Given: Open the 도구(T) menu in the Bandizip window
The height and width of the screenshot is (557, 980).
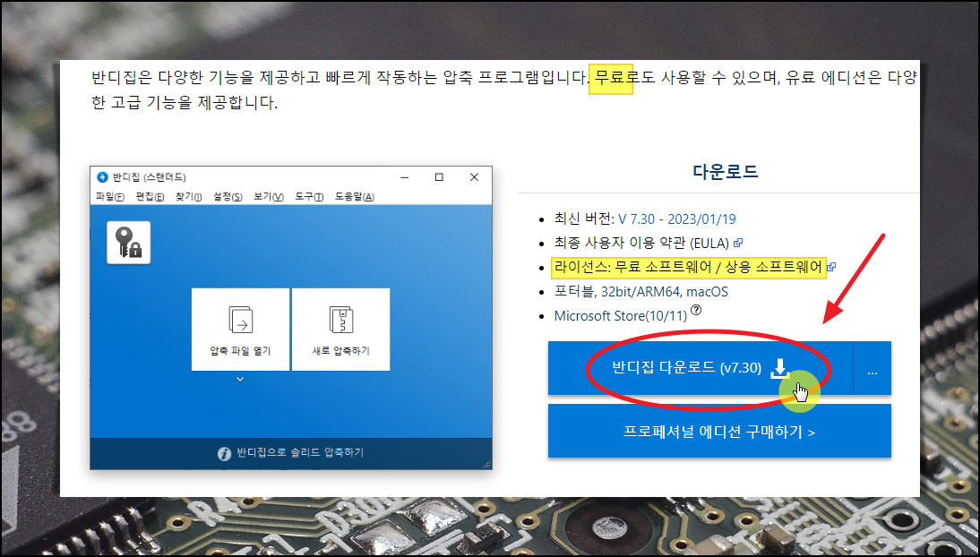Looking at the screenshot, I should click(309, 197).
